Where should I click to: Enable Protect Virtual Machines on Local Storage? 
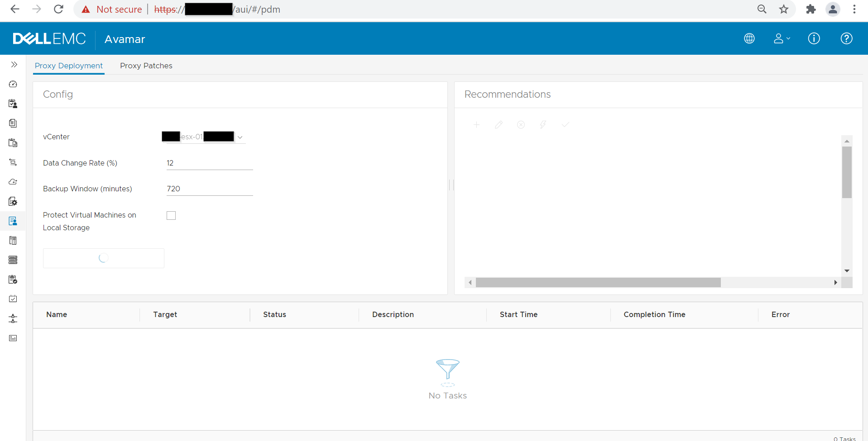(x=171, y=215)
